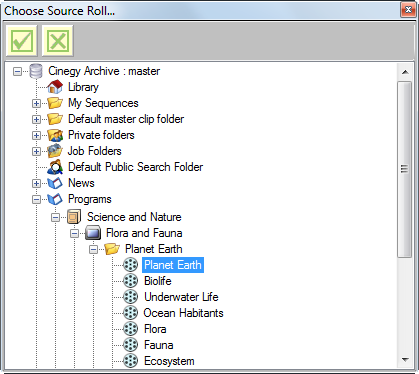Click the Default master clip folder icon

point(55,119)
